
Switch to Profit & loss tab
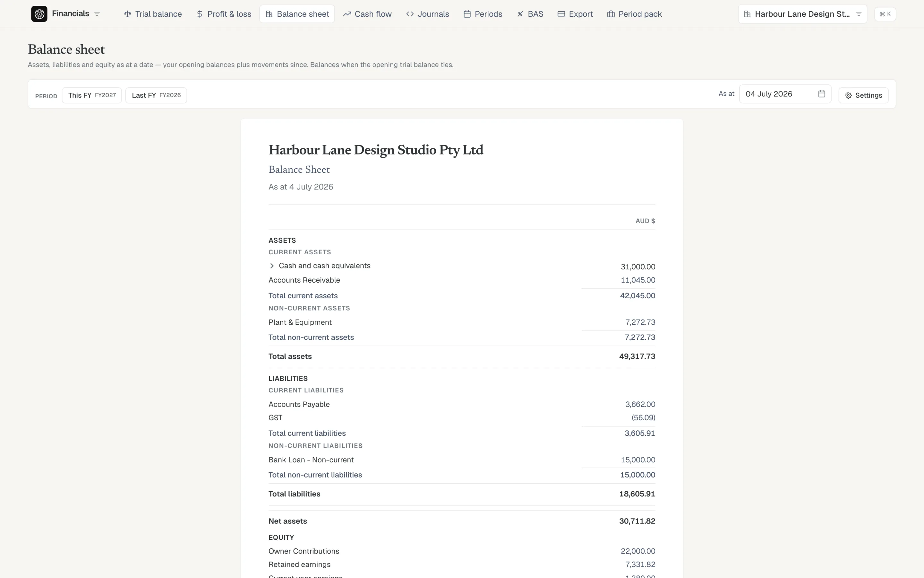pos(224,14)
